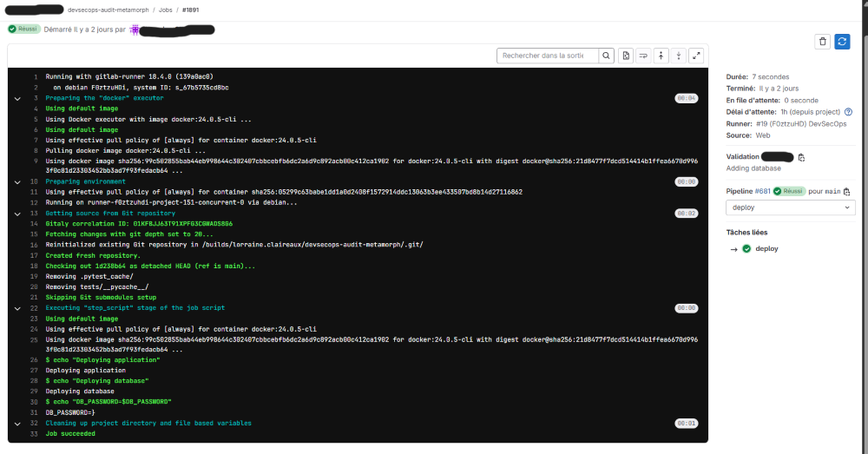Collapse the 'Executing step_script' log section
The image size is (868, 454).
(x=17, y=308)
